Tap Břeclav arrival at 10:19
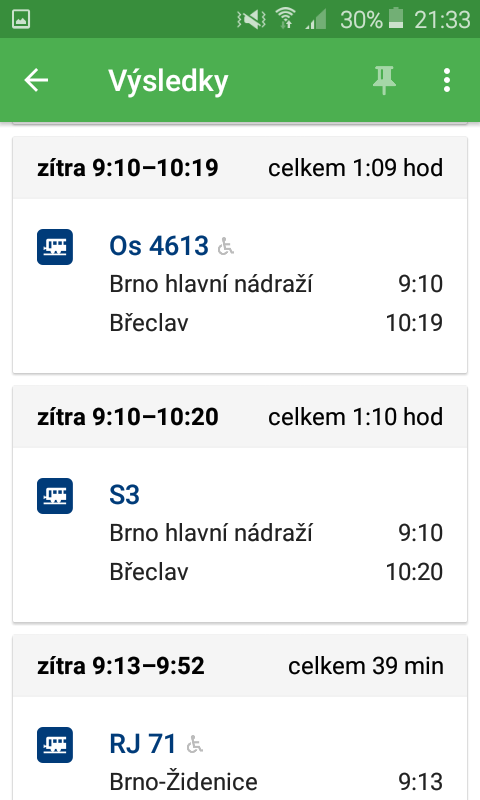 [x=276, y=323]
